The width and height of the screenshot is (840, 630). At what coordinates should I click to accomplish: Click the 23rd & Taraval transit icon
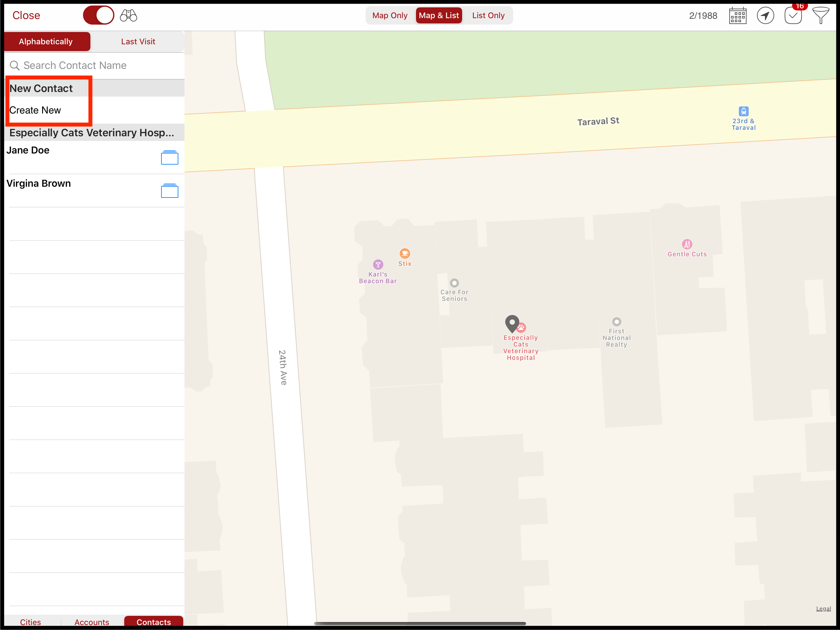(x=743, y=112)
